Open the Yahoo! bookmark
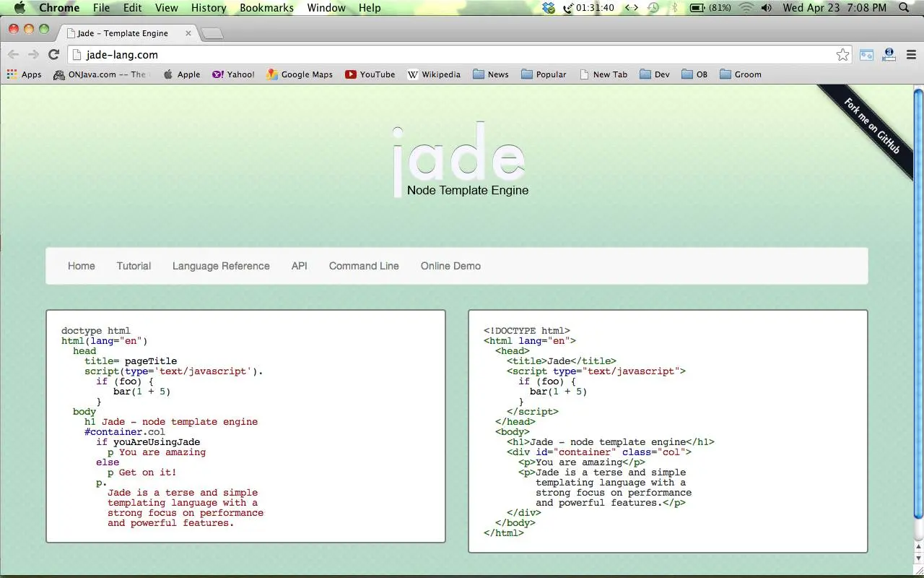Viewport: 924px width, 578px height. [x=233, y=74]
